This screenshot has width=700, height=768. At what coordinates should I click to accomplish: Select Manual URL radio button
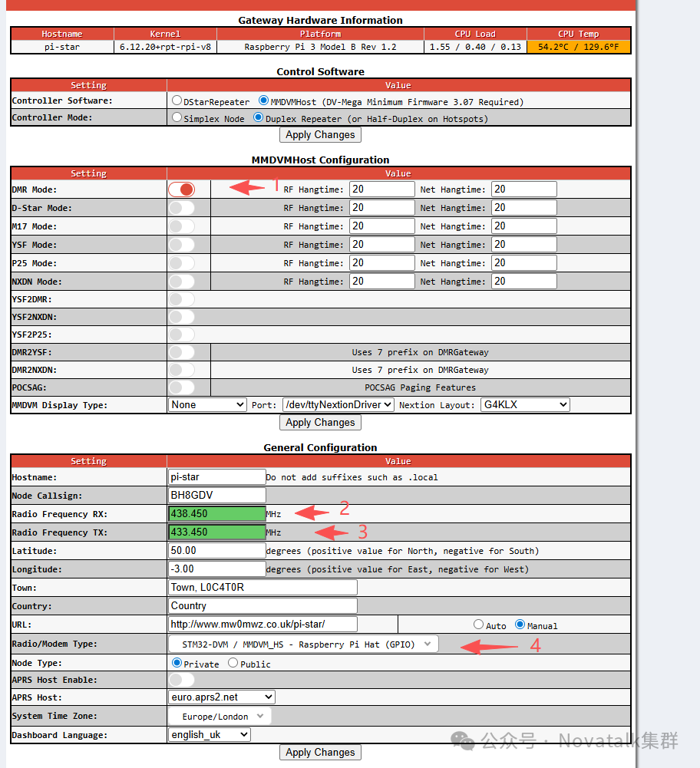click(520, 625)
